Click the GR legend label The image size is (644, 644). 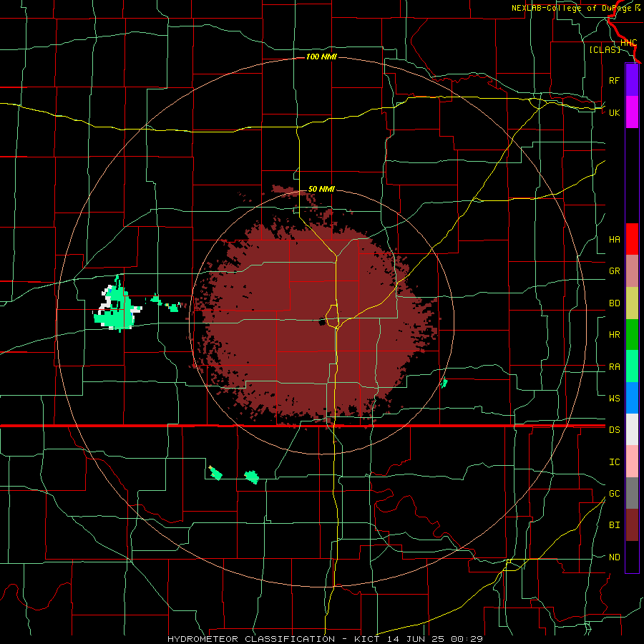click(614, 271)
